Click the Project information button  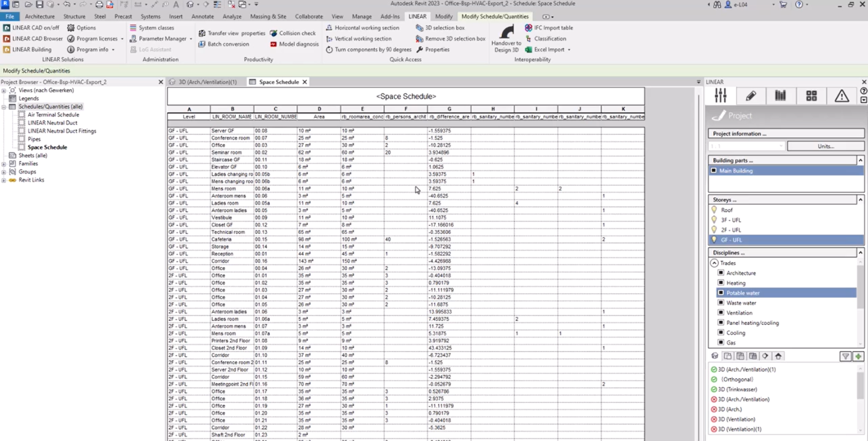point(786,133)
